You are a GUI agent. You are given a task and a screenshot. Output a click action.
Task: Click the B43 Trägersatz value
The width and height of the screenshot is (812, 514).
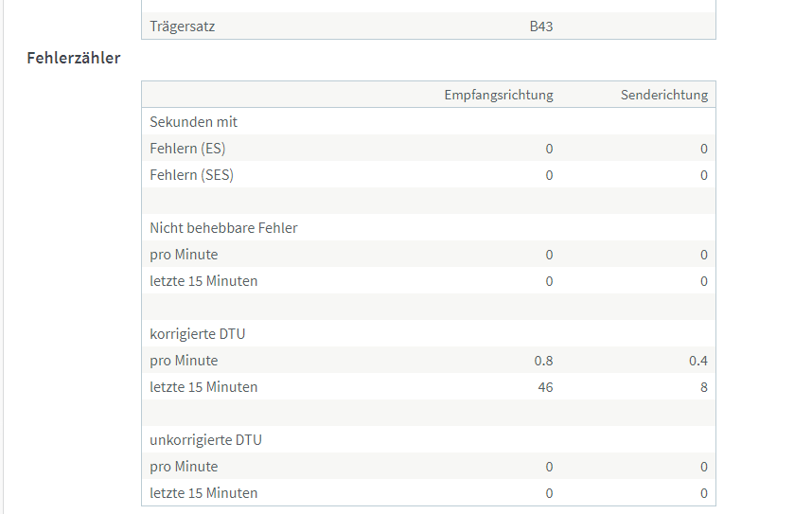click(541, 27)
